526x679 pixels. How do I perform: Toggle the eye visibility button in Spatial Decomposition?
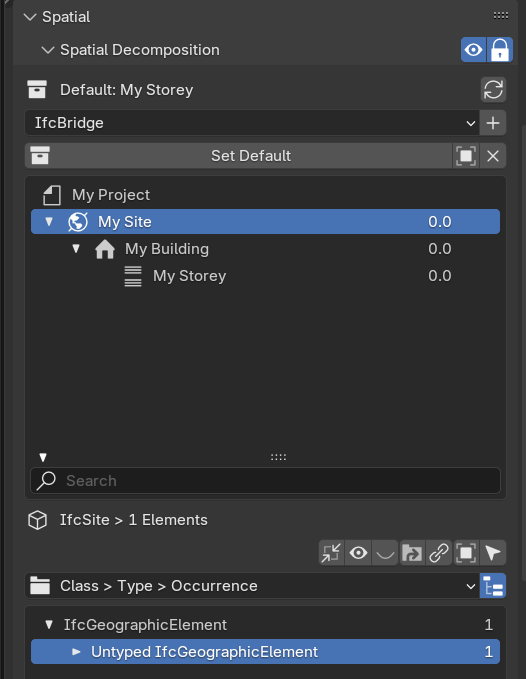coord(473,50)
